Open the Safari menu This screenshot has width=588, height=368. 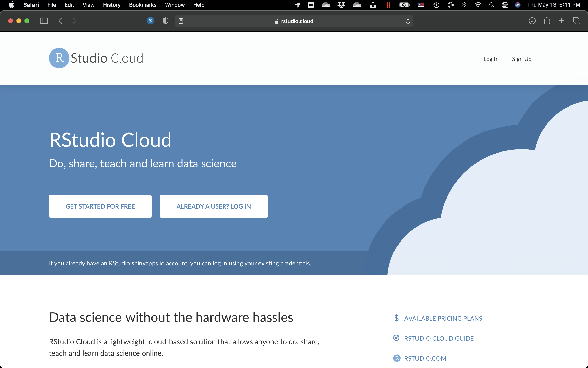point(31,5)
